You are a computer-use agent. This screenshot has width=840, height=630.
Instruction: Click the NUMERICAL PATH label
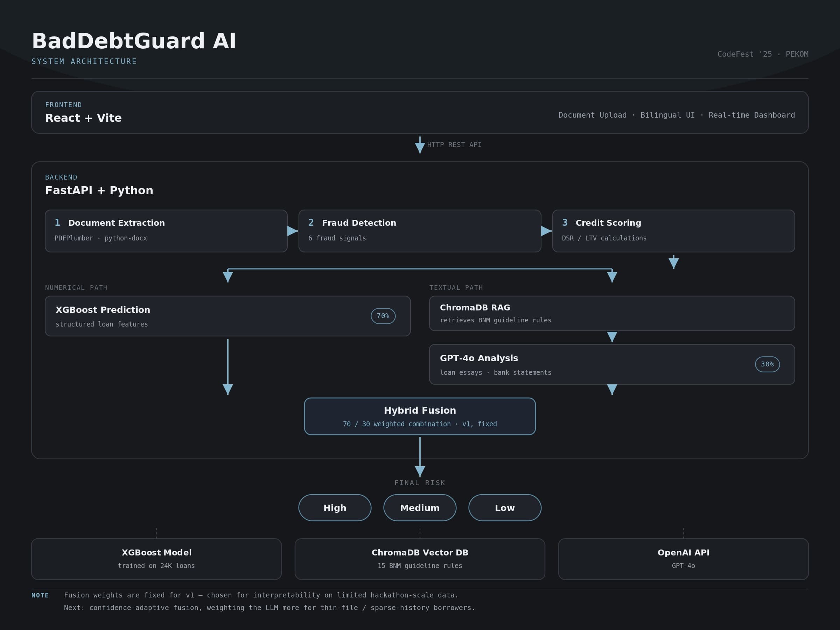click(76, 288)
